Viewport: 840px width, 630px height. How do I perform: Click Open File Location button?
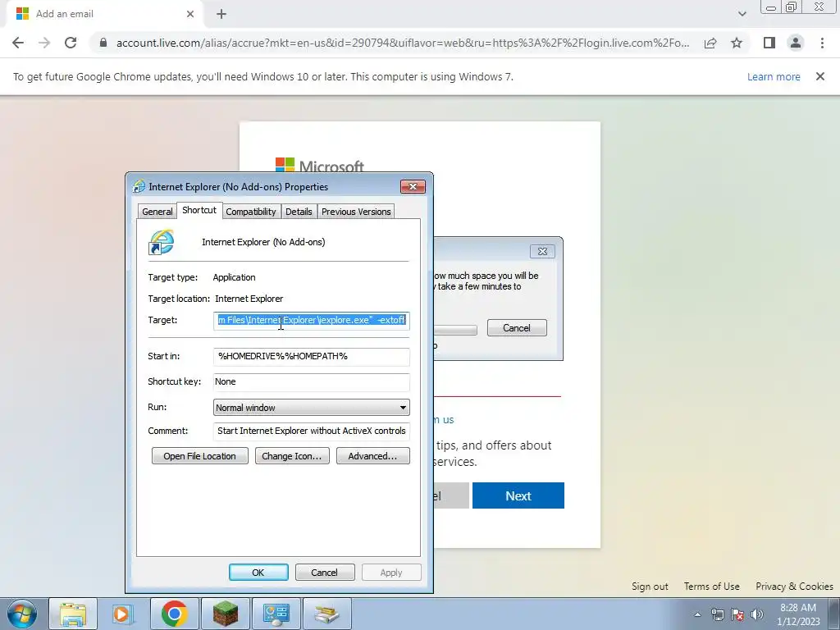coord(200,456)
